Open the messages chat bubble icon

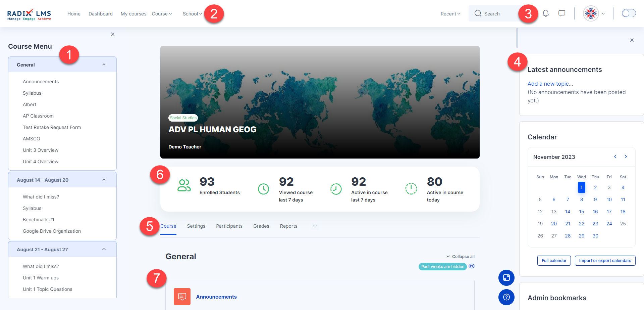pos(562,13)
